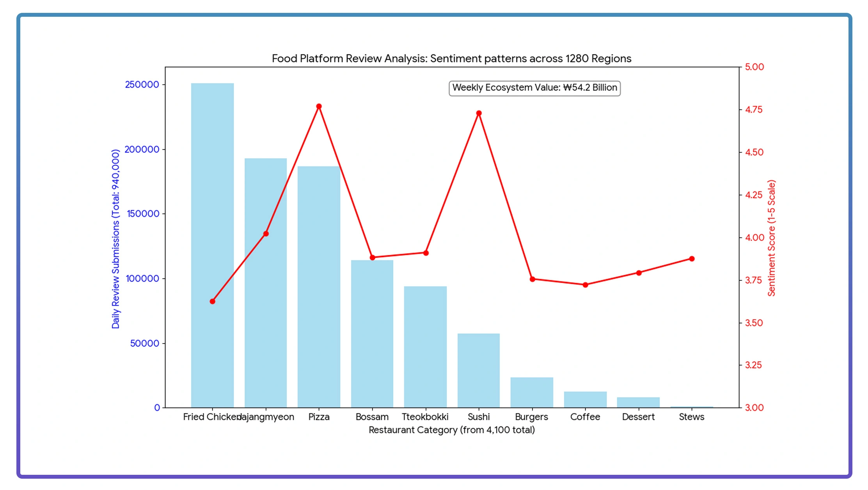Click the Sushi sentiment data point
Viewport: 868px width, 490px height.
pyautogui.click(x=479, y=113)
